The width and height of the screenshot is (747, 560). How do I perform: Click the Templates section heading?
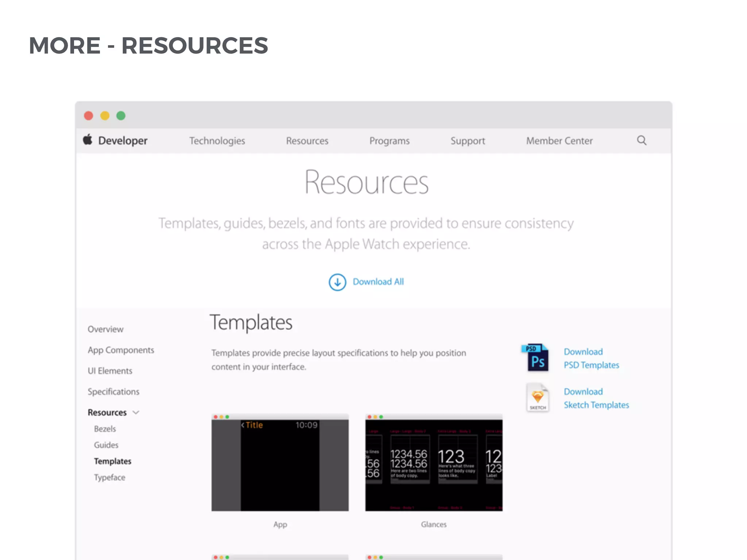click(x=251, y=323)
